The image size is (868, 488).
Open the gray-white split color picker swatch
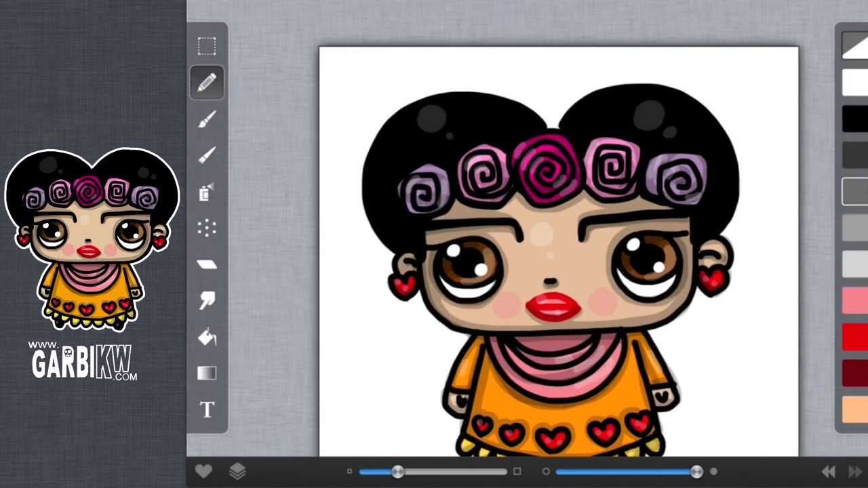pyautogui.click(x=855, y=46)
